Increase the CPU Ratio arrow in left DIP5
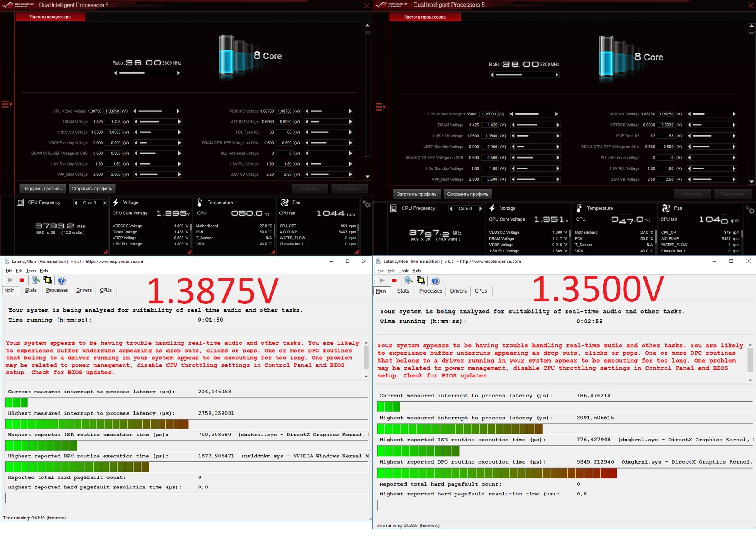 (178, 73)
